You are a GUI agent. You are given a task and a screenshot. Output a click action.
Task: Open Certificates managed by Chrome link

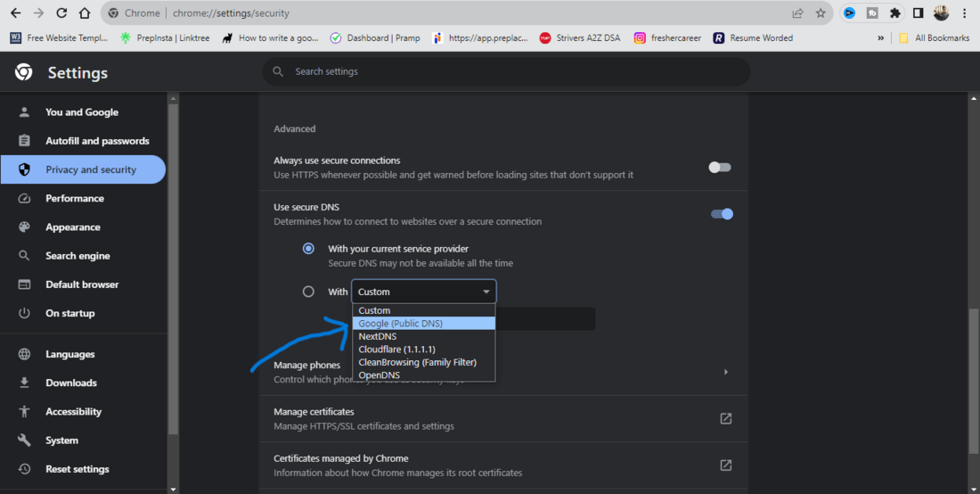click(725, 465)
